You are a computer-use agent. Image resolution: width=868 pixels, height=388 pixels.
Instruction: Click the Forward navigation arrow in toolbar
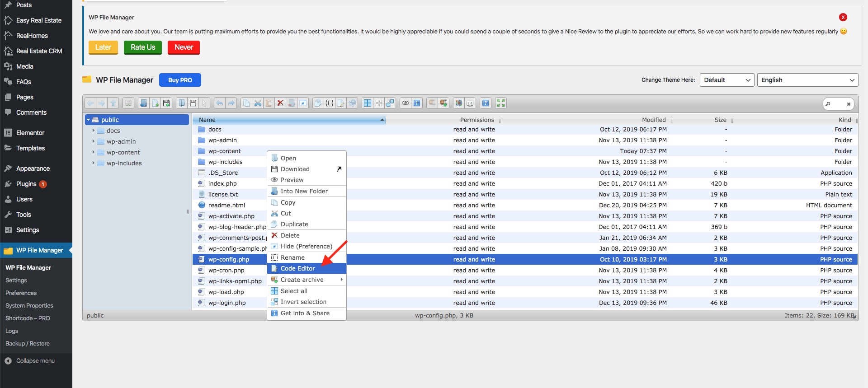pos(102,103)
